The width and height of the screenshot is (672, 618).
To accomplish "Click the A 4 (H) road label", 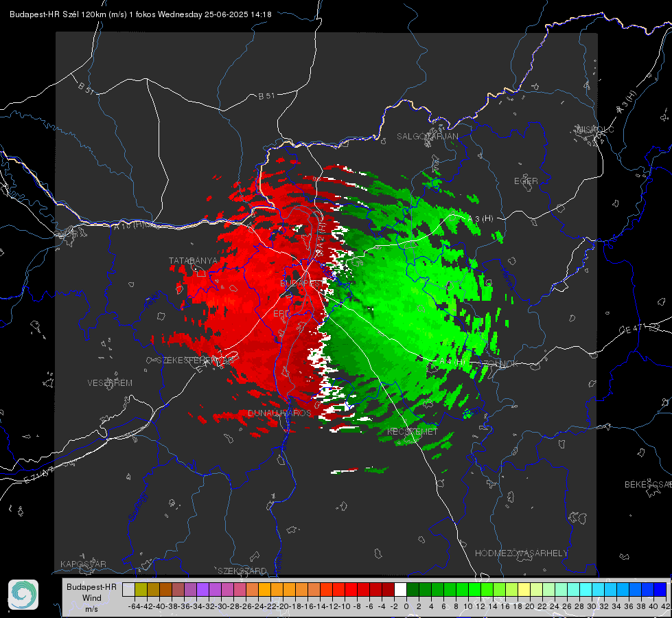I will (x=452, y=362).
